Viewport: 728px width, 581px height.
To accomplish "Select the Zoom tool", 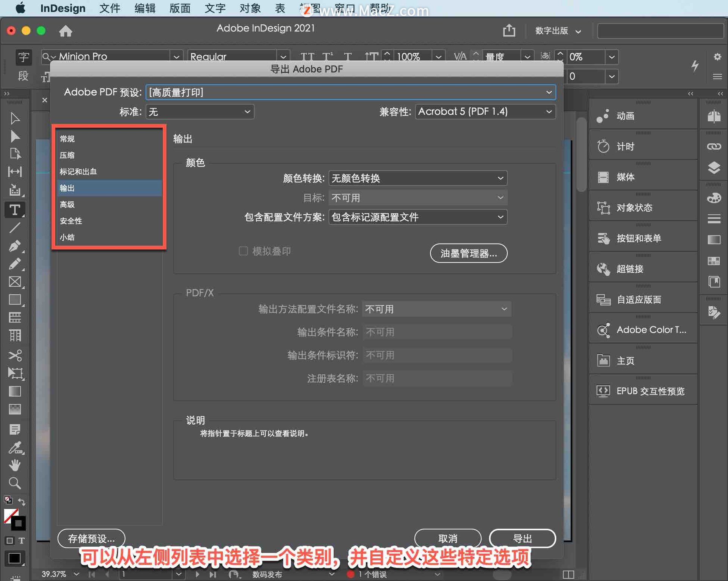I will click(x=15, y=483).
